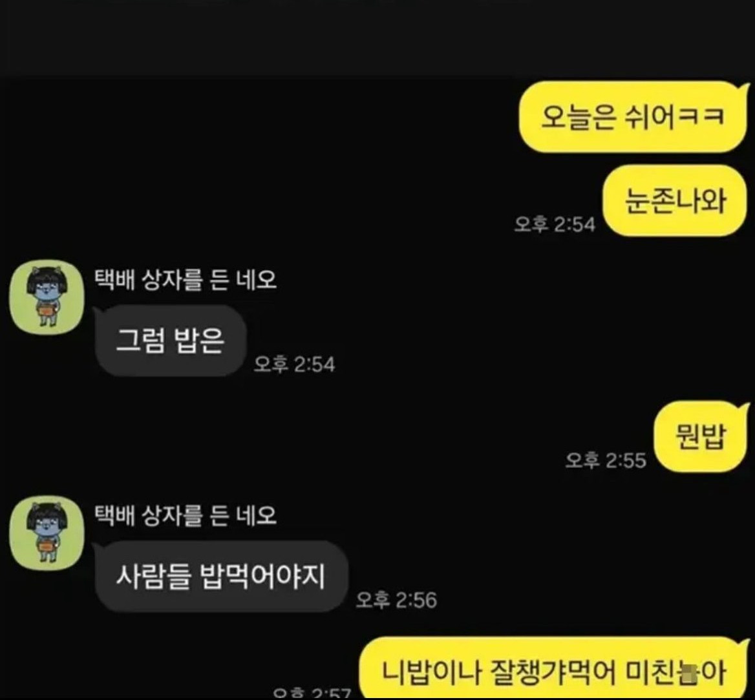This screenshot has height=700, width=755.
Task: Click the word '잘챙갸먹어' in the bottom bubble
Action: [x=553, y=672]
